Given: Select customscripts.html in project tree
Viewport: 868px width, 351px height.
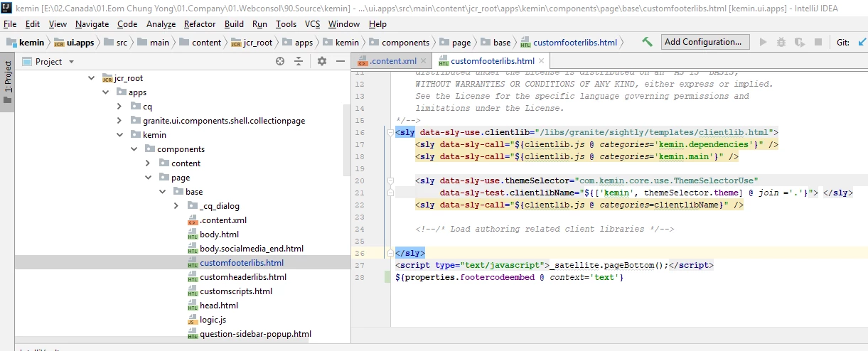Looking at the screenshot, I should click(236, 291).
